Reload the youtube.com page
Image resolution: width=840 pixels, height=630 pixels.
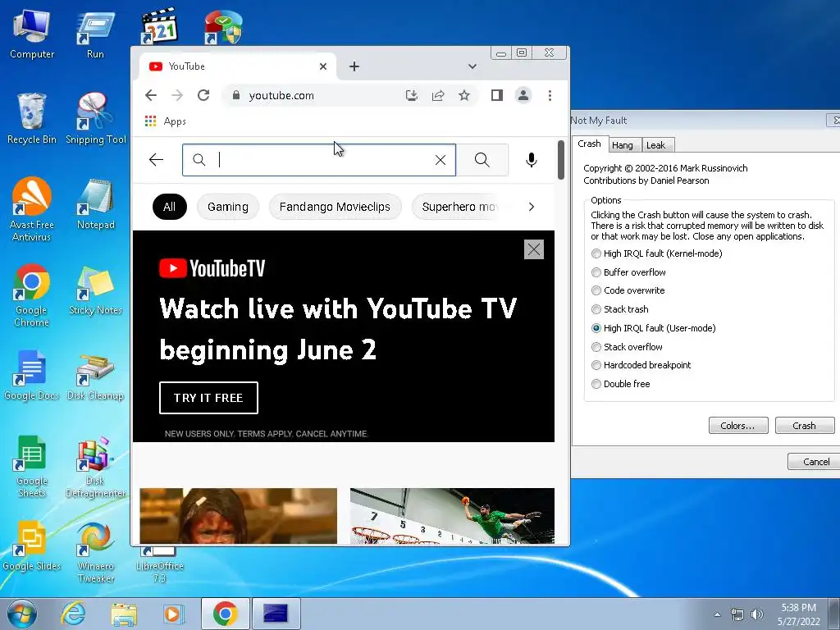click(x=203, y=95)
